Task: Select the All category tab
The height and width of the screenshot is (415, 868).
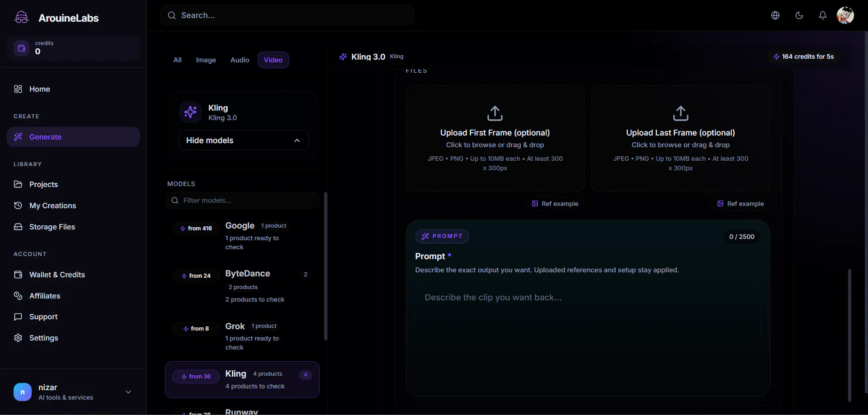Action: point(178,60)
